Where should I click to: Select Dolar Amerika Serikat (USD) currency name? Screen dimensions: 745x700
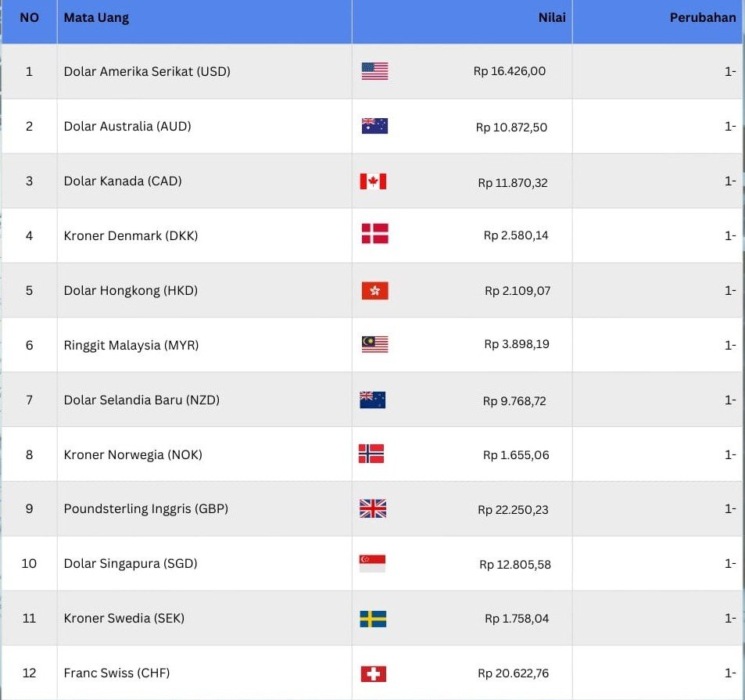147,71
